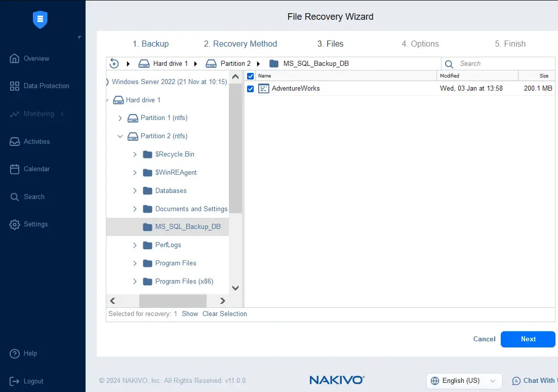Screen dimensions: 558x392
Task: Open the Overview home icon
Action: pos(15,58)
